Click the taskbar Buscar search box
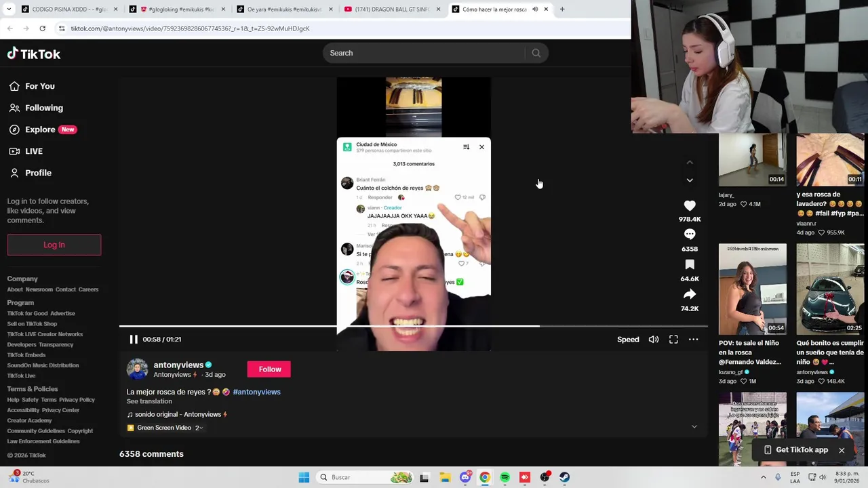 [366, 477]
